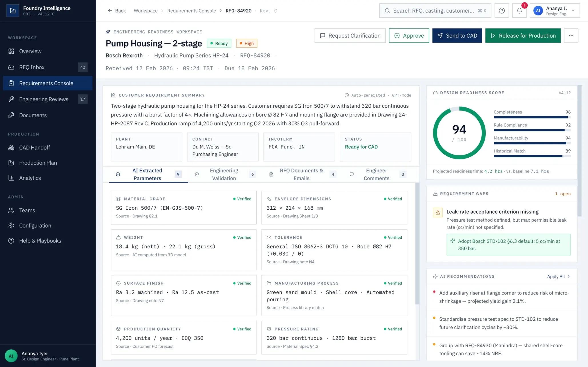This screenshot has height=367, width=588.
Task: Click the Pressure Rating shield icon
Action: coord(269,329)
